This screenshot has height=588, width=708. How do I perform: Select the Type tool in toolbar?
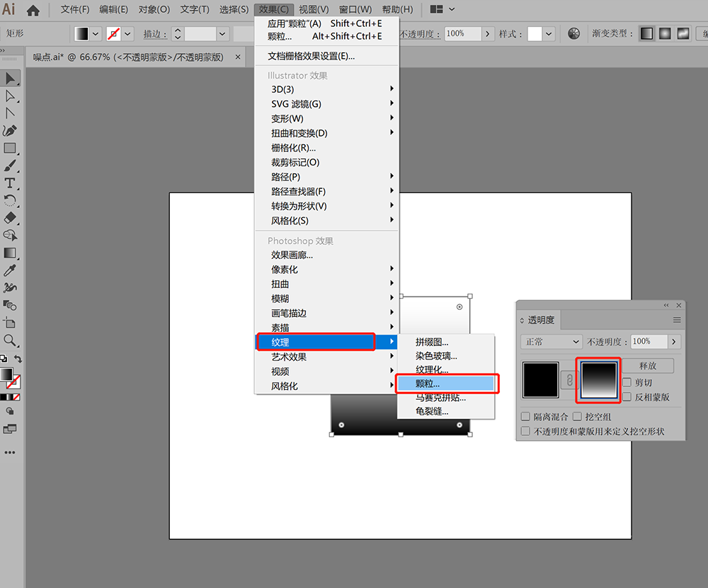tap(9, 183)
